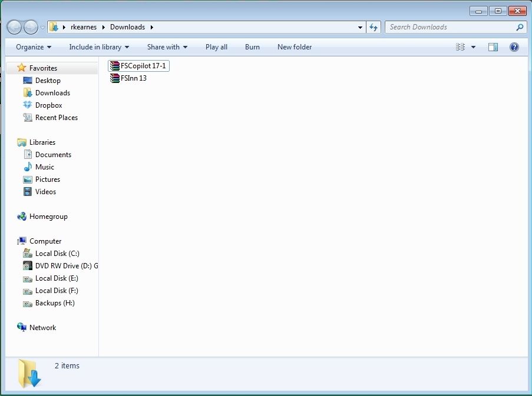Click the FSInn 13 file name
532x396 pixels.
(134, 78)
